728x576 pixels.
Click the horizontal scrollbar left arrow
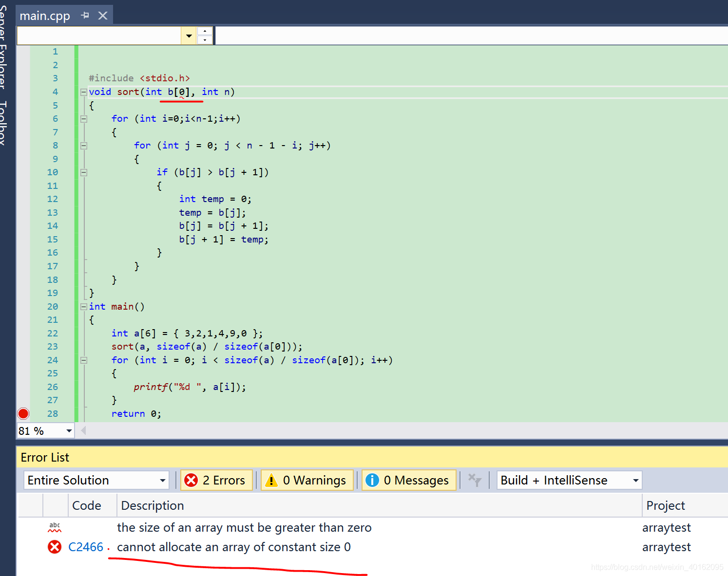click(x=83, y=430)
